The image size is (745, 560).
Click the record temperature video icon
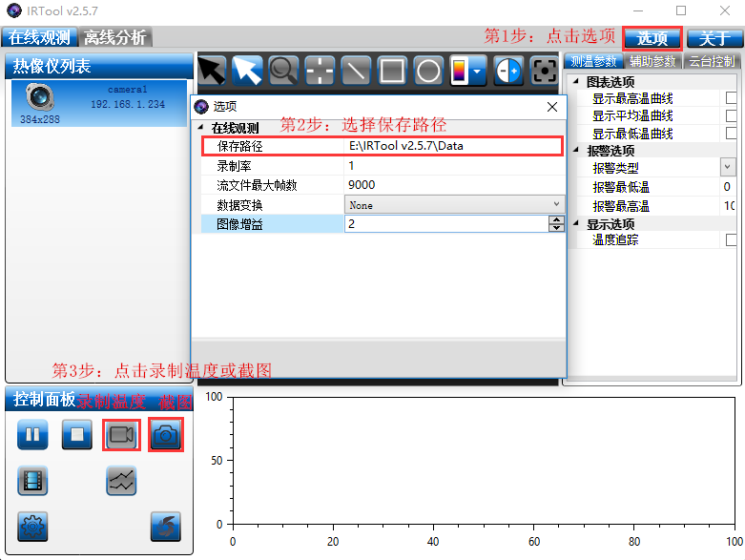[x=121, y=435]
